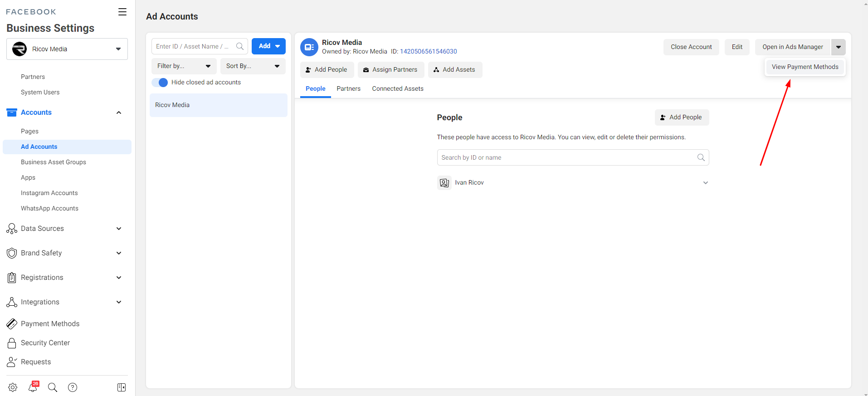The height and width of the screenshot is (396, 868).
Task: Open System Users in the sidebar
Action: click(40, 93)
